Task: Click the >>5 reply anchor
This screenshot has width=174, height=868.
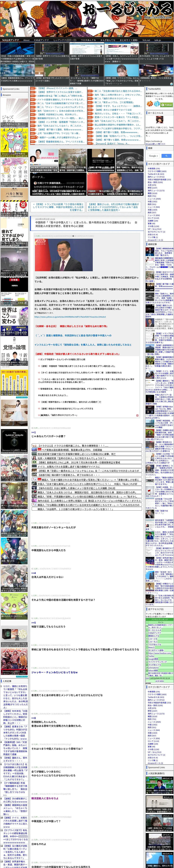Action: [33, 623]
